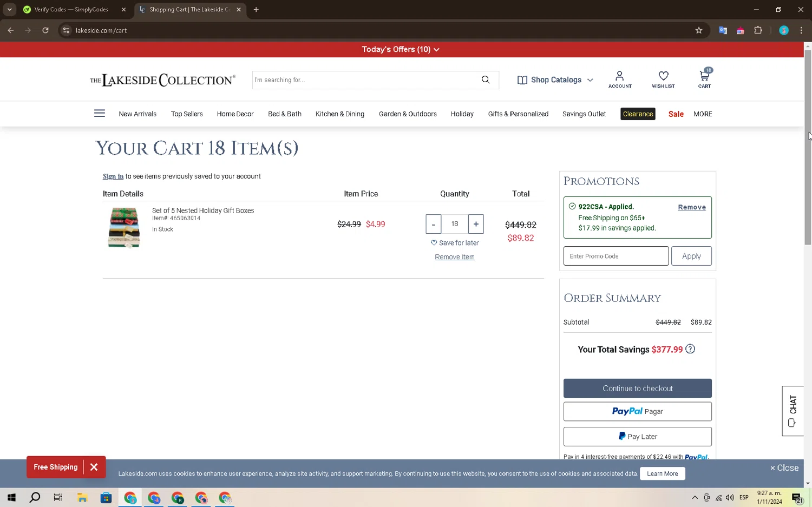This screenshot has width=812, height=507.
Task: Open the Kitchen & Dining menu
Action: point(340,114)
